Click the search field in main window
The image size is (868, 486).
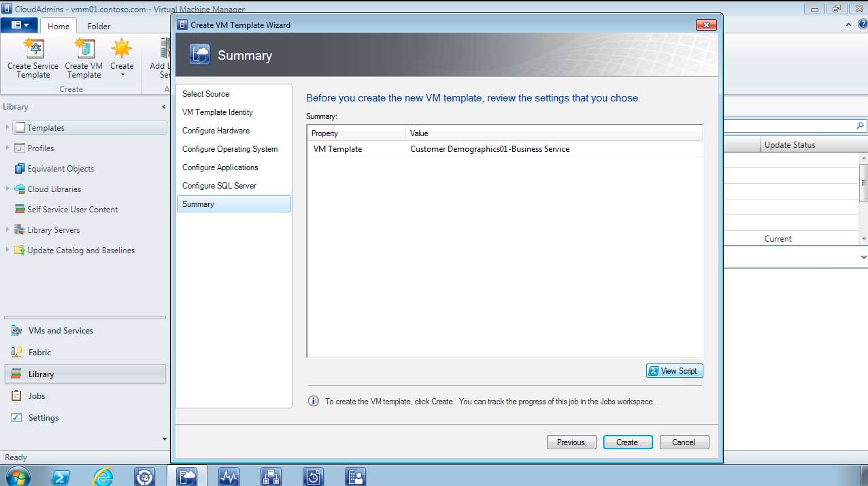click(789, 126)
